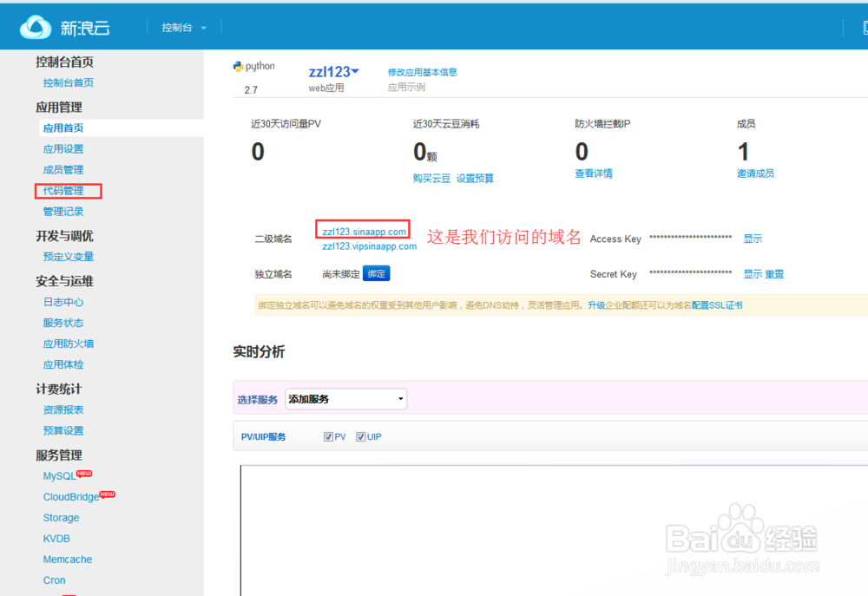
Task: Click 购买云豆 link
Action: point(431,178)
